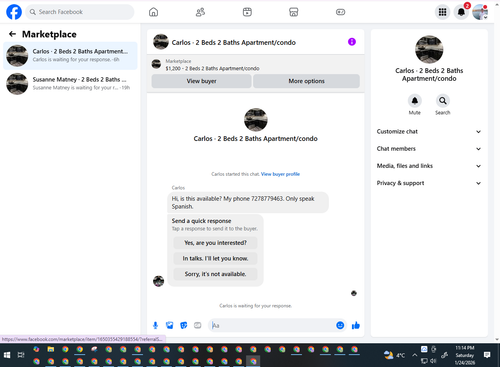
Task: Click the Facebook logo
Action: pyautogui.click(x=14, y=12)
